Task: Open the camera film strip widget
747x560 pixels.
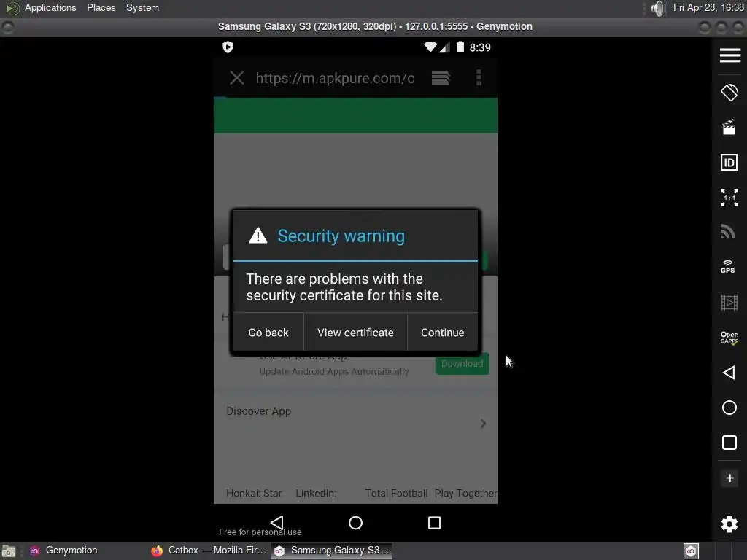Action: [729, 303]
